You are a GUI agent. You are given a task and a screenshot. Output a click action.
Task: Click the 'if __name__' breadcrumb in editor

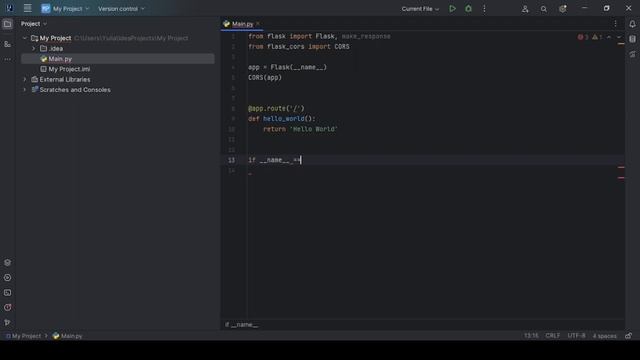tap(242, 324)
